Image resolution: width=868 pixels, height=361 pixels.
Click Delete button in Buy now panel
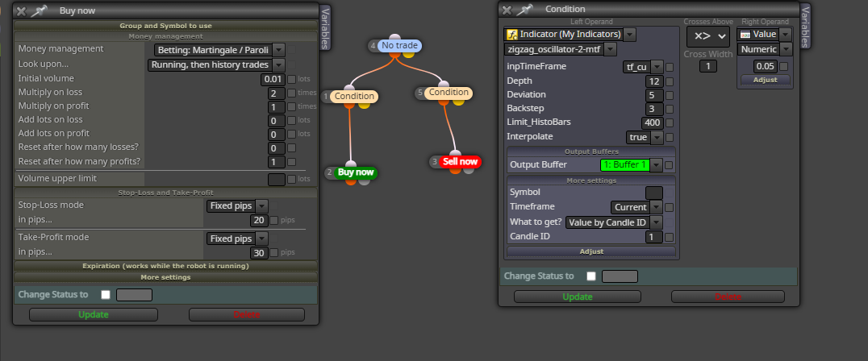pos(246,314)
